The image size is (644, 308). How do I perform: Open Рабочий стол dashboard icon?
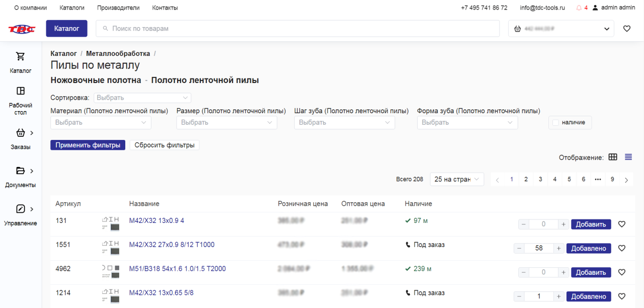pyautogui.click(x=21, y=91)
